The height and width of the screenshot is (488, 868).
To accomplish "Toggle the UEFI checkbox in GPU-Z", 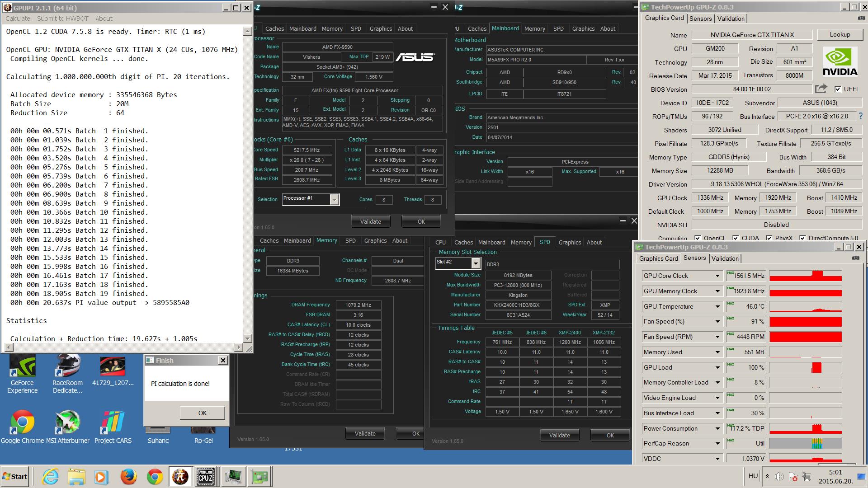I will coord(838,89).
